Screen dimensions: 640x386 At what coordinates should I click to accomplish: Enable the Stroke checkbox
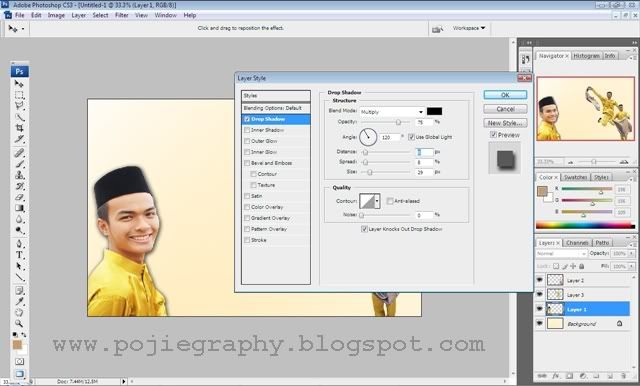247,240
